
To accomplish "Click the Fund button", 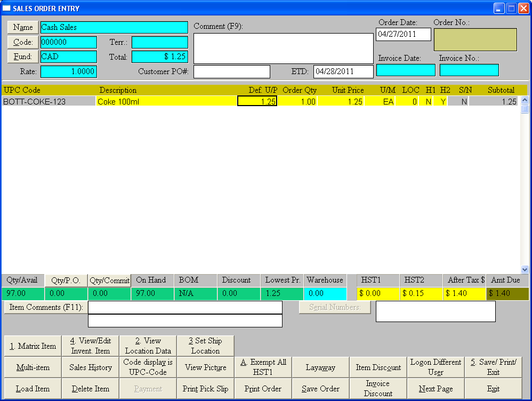I will [23, 57].
